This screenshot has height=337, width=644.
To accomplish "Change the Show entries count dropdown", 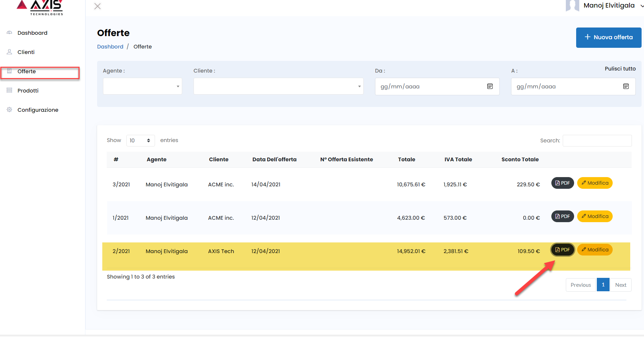I will (141, 140).
